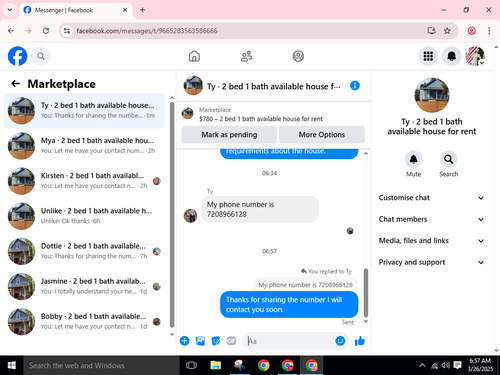Click the $780 listing title link
The height and width of the screenshot is (375, 500).
click(x=261, y=119)
